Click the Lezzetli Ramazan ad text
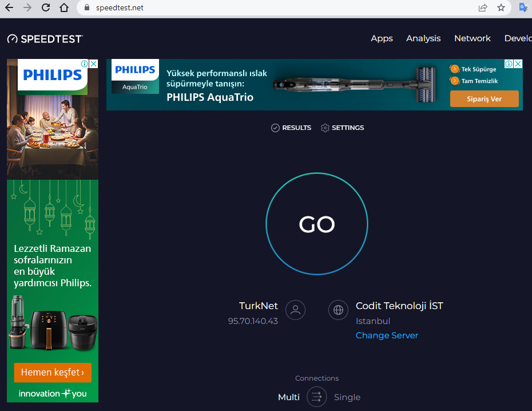Screen dimensions: 532x411 53,266
